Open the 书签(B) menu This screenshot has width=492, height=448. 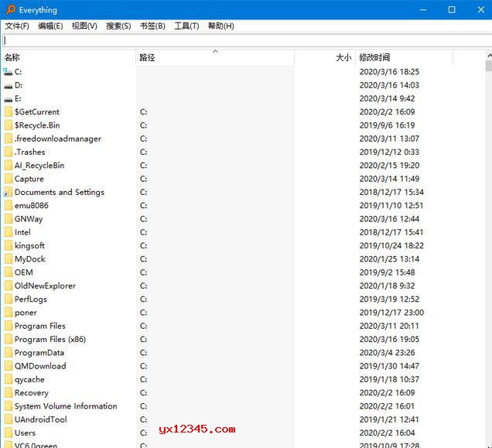click(x=152, y=26)
